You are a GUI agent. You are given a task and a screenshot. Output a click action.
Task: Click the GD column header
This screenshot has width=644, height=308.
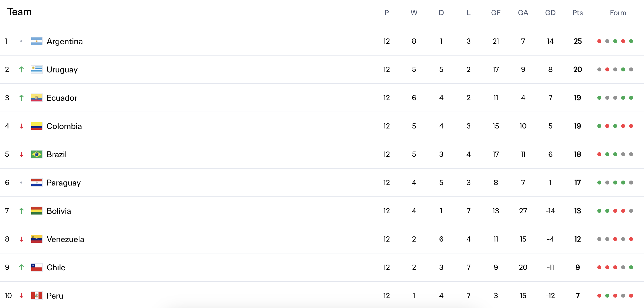pos(550,13)
